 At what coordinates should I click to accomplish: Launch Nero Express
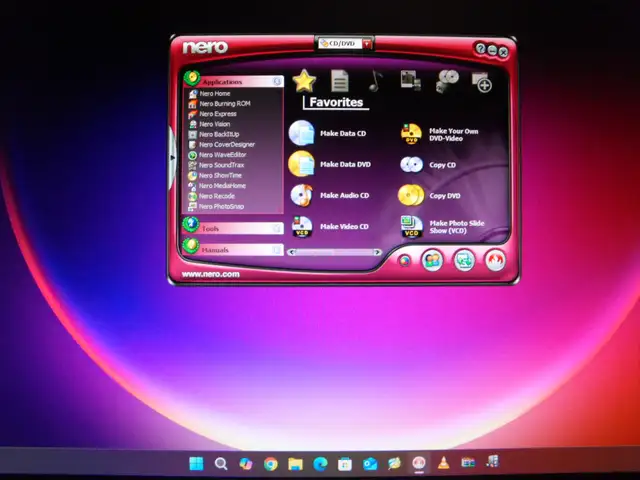(213, 114)
